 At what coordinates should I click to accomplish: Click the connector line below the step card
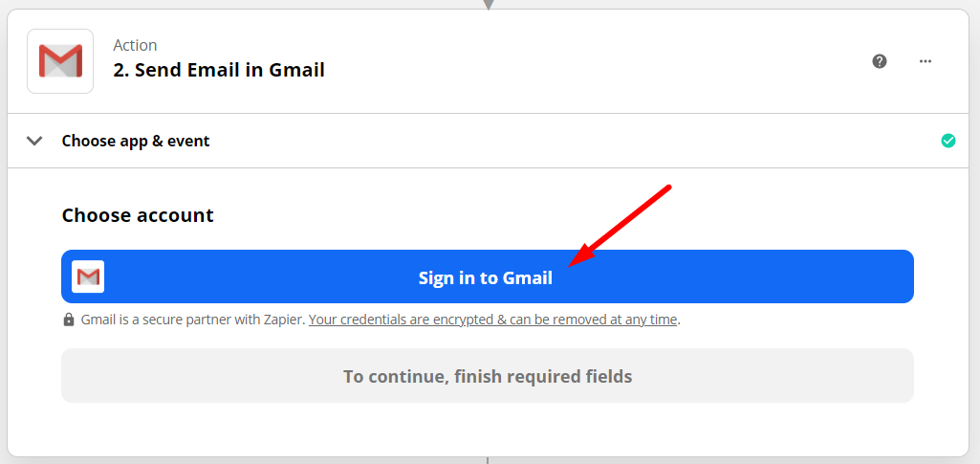(x=488, y=459)
